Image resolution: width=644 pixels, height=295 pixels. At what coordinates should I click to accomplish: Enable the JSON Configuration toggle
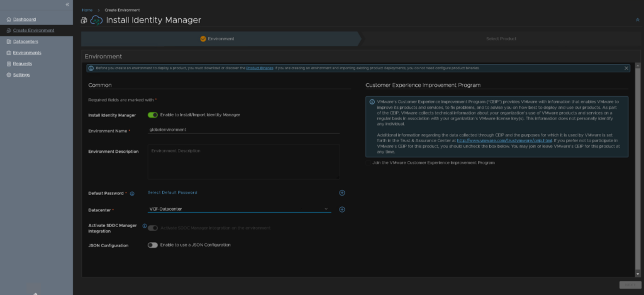pyautogui.click(x=153, y=245)
